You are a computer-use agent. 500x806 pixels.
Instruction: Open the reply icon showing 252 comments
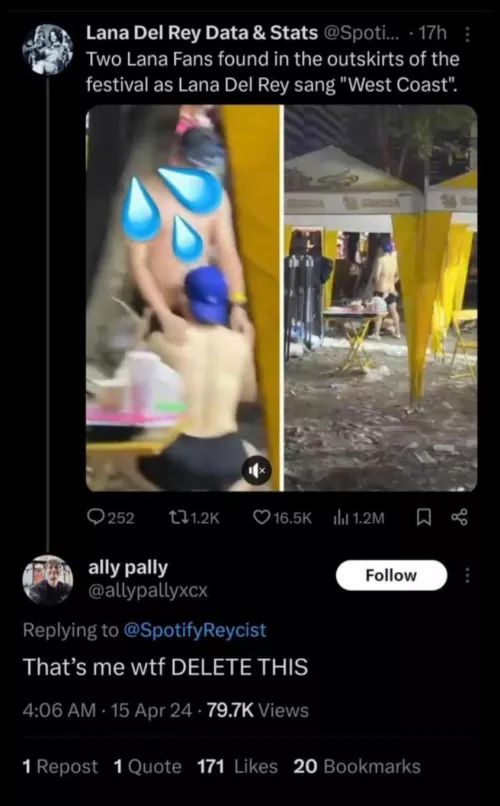96,517
